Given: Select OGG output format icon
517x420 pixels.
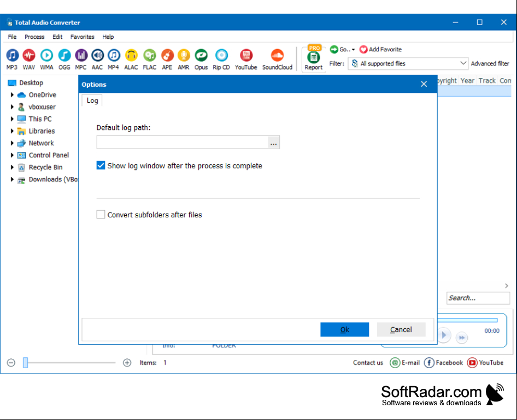Looking at the screenshot, I should pyautogui.click(x=64, y=60).
